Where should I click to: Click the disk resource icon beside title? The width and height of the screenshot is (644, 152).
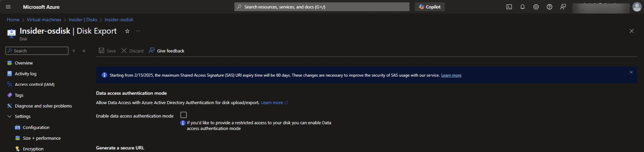(x=11, y=33)
